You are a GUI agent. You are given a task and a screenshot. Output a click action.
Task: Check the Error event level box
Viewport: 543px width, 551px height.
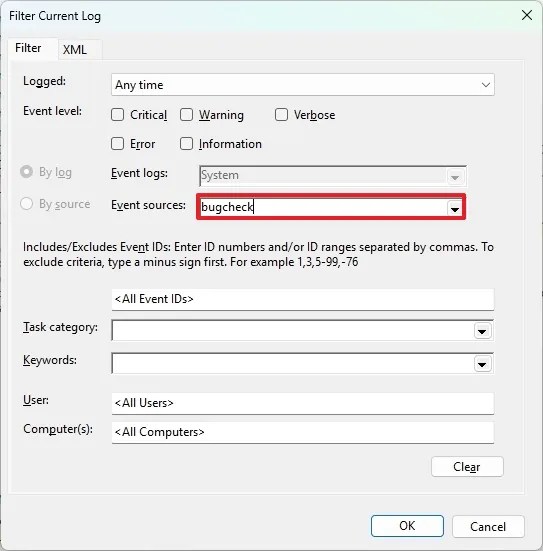117,143
